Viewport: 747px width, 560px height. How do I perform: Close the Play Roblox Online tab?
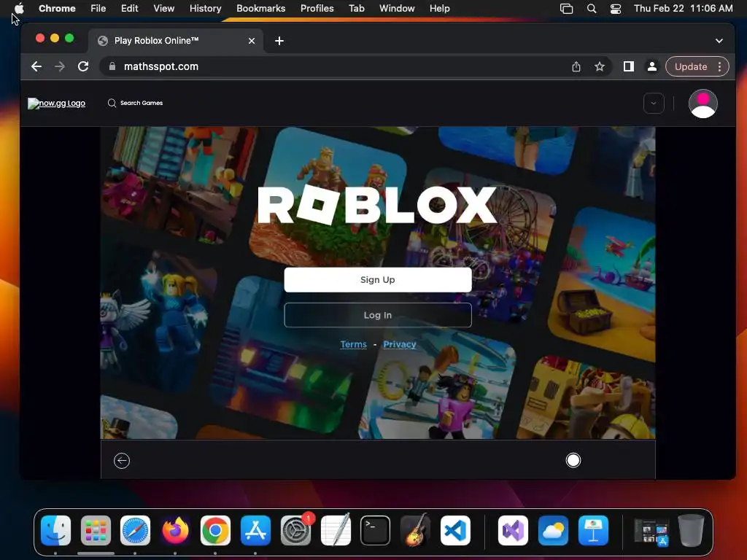(252, 41)
